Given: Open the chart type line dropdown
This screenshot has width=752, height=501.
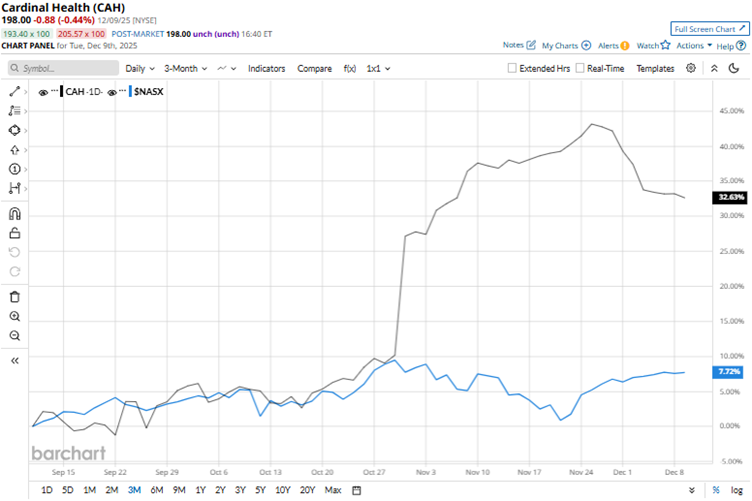Looking at the screenshot, I should coord(227,69).
